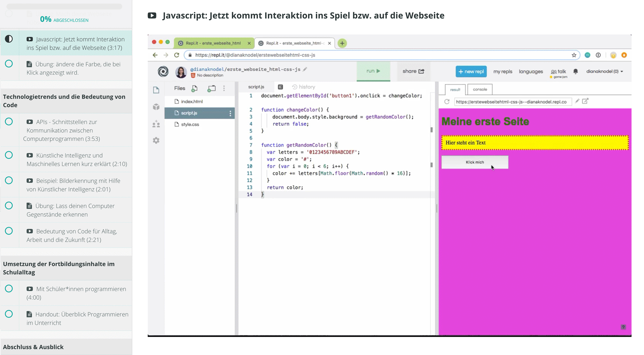Refresh the result preview with the reload icon
Viewport: 644px width, 355px height.
447,101
